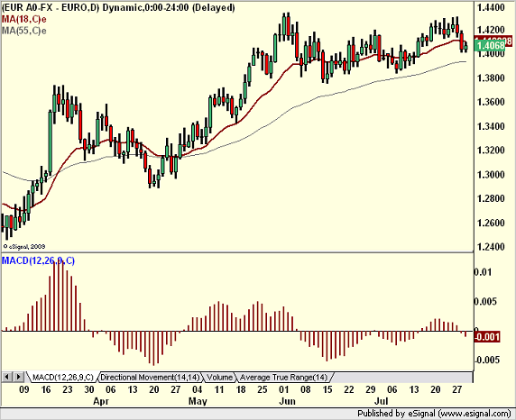Click the Jul month label on time axis
The height and width of the screenshot is (420, 516).
pyautogui.click(x=382, y=401)
